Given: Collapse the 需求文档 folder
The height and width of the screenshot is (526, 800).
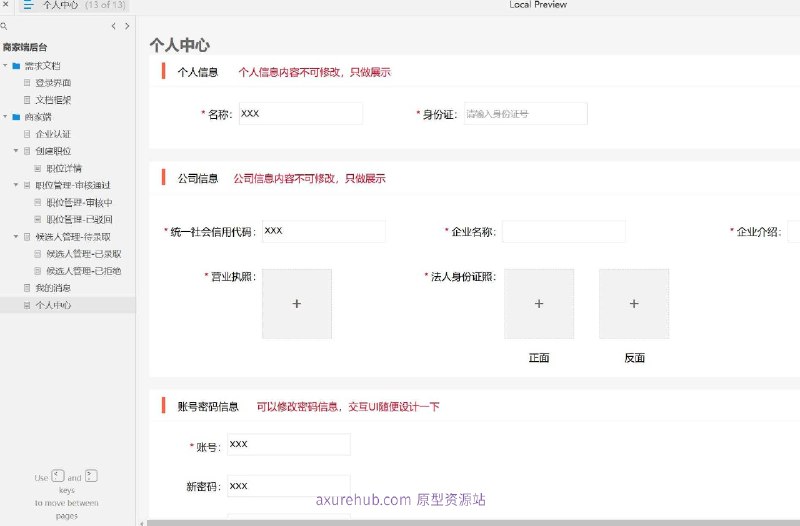Looking at the screenshot, I should (x=5, y=65).
